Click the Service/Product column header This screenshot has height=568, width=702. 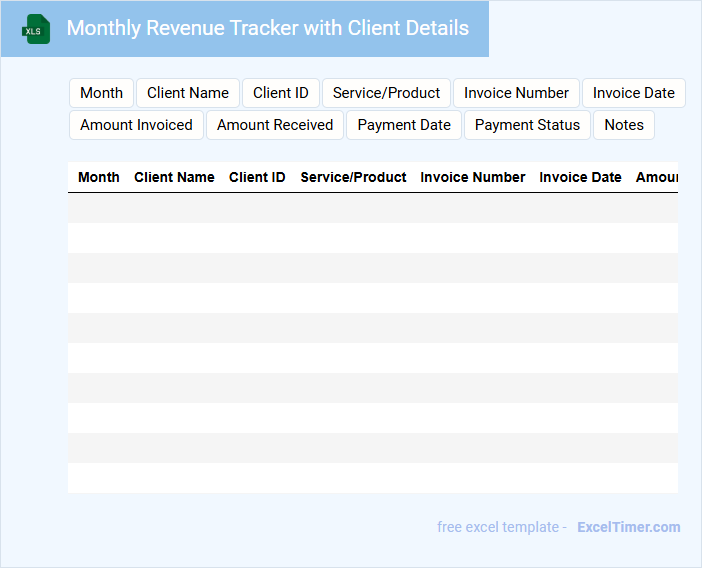[353, 177]
